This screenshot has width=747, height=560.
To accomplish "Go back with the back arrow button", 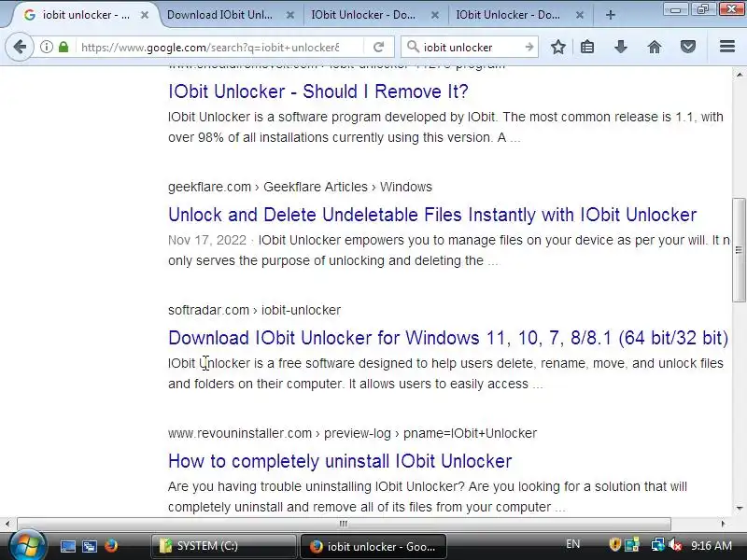I will point(20,48).
